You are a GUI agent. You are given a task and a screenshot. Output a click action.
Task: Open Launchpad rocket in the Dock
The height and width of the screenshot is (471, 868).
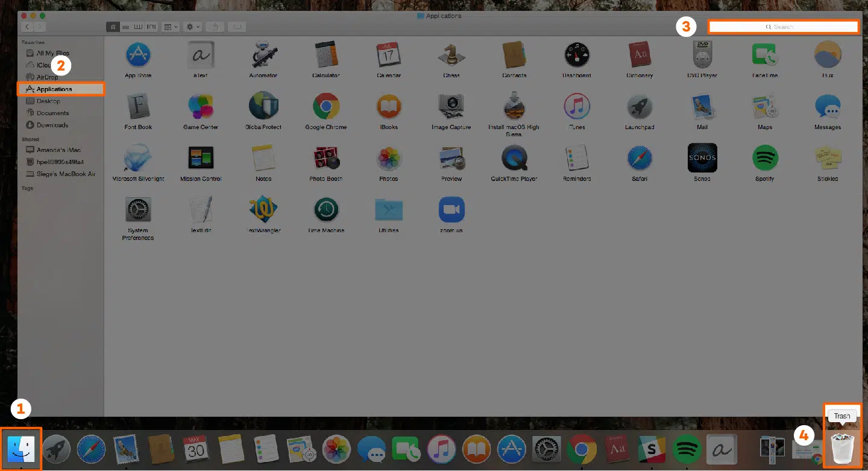(x=57, y=449)
